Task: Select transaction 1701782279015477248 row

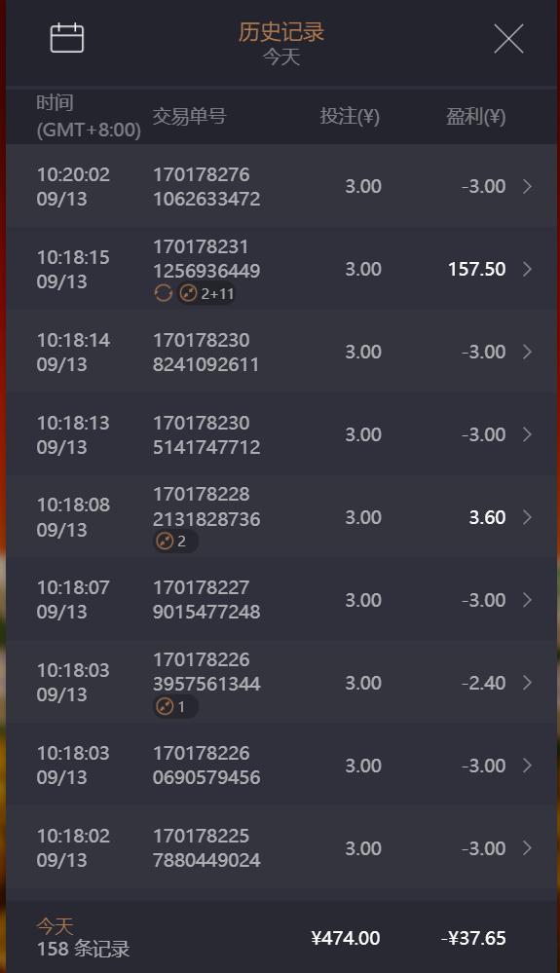Action: point(280,600)
